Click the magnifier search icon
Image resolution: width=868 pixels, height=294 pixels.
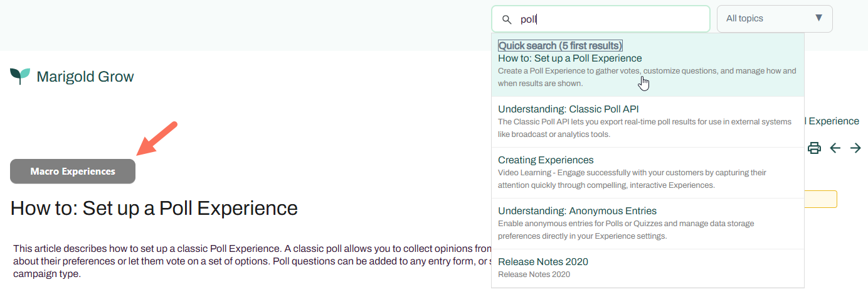507,19
